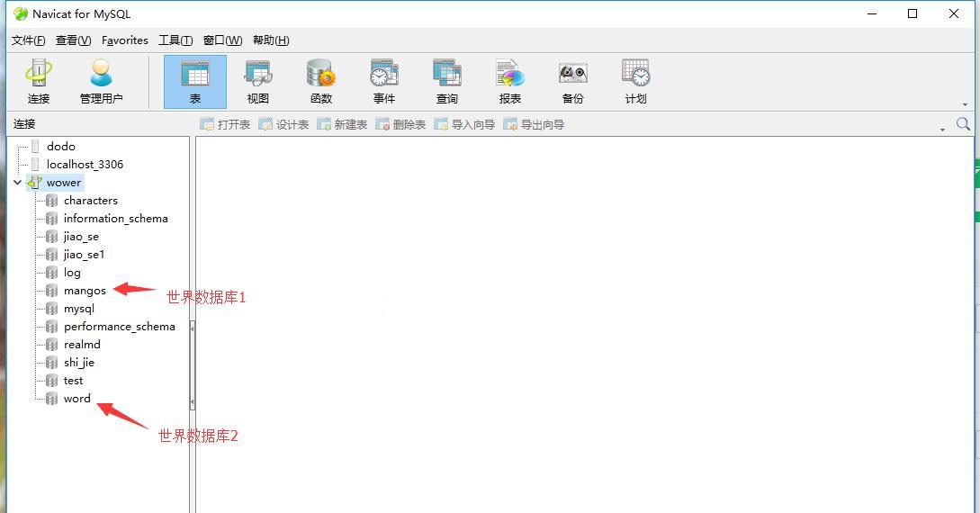The image size is (980, 513).
Task: Click the search magnifier icon
Action: click(x=963, y=123)
